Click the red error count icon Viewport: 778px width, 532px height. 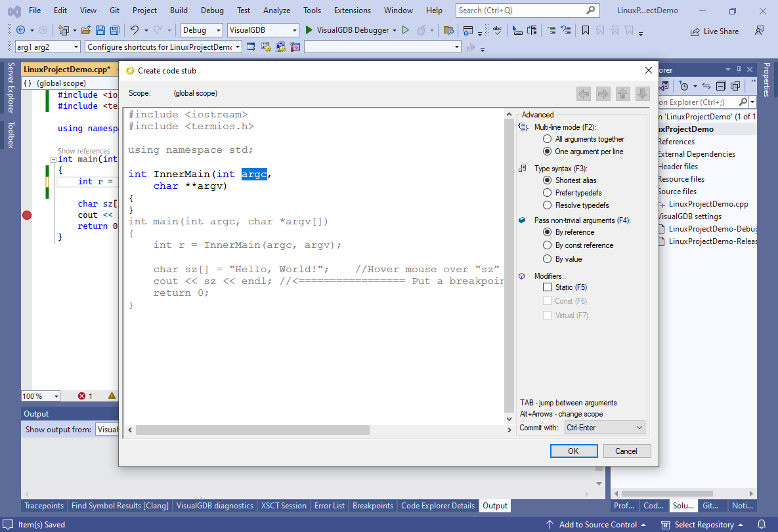82,396
